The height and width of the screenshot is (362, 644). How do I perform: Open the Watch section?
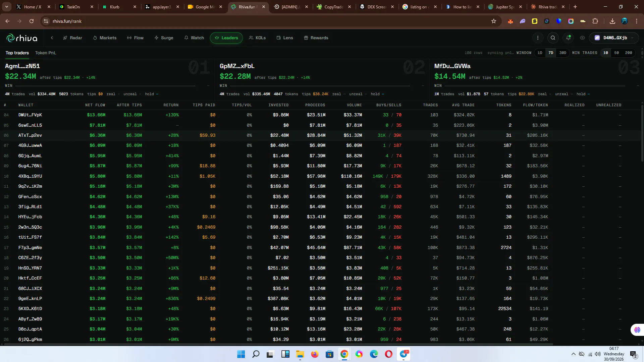[x=194, y=38]
